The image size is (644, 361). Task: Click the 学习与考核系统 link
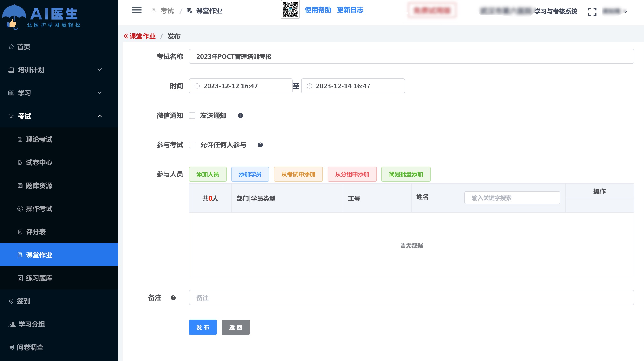coord(555,11)
